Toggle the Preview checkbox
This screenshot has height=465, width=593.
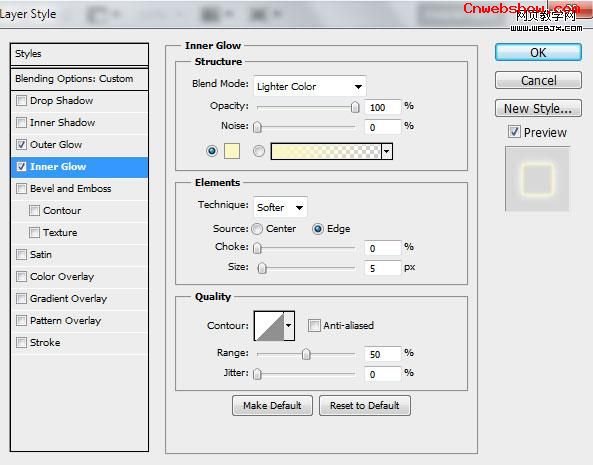tap(514, 132)
